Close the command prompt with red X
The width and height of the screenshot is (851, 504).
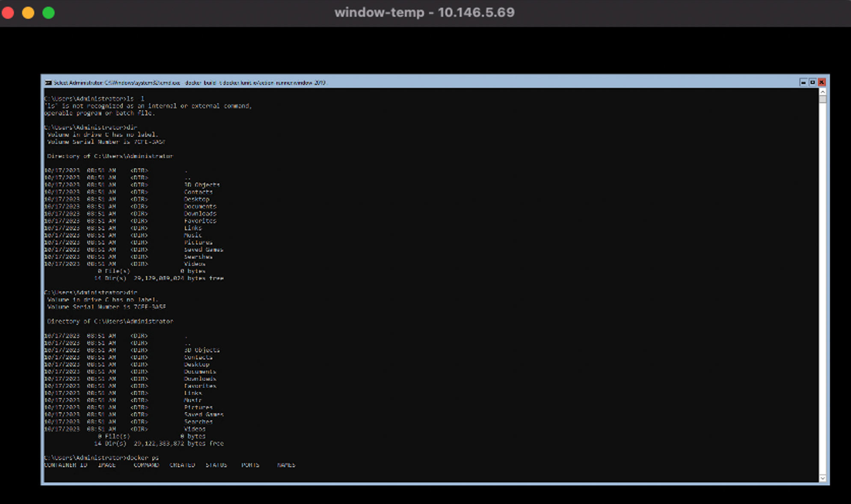coord(822,82)
